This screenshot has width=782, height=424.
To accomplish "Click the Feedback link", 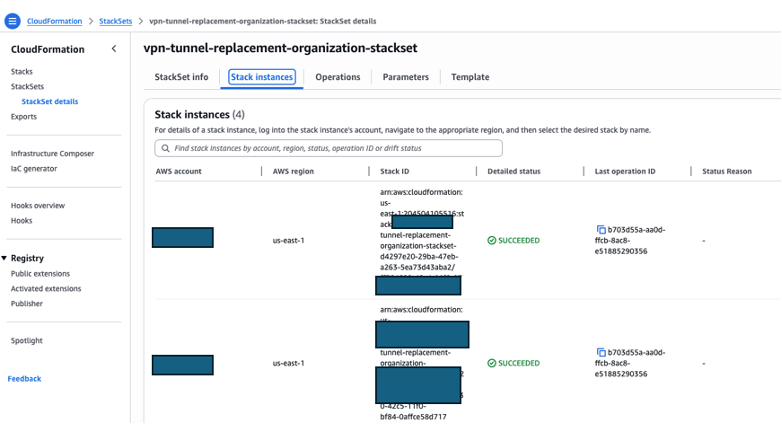I will [x=24, y=379].
